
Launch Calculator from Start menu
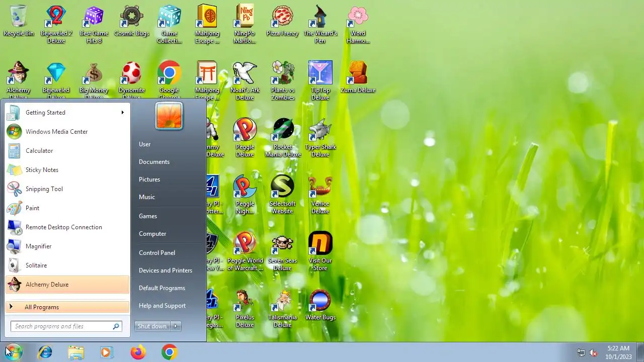pos(67,151)
